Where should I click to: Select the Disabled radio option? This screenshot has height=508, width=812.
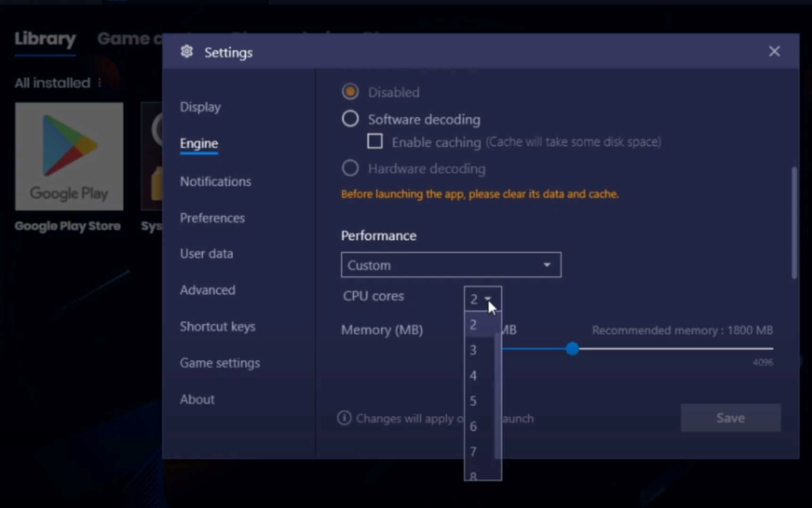350,92
